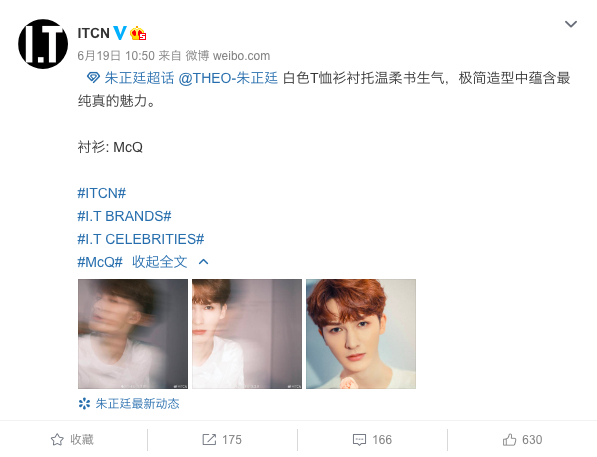Open the @THEO-朱正廷 mention profile

(228, 78)
